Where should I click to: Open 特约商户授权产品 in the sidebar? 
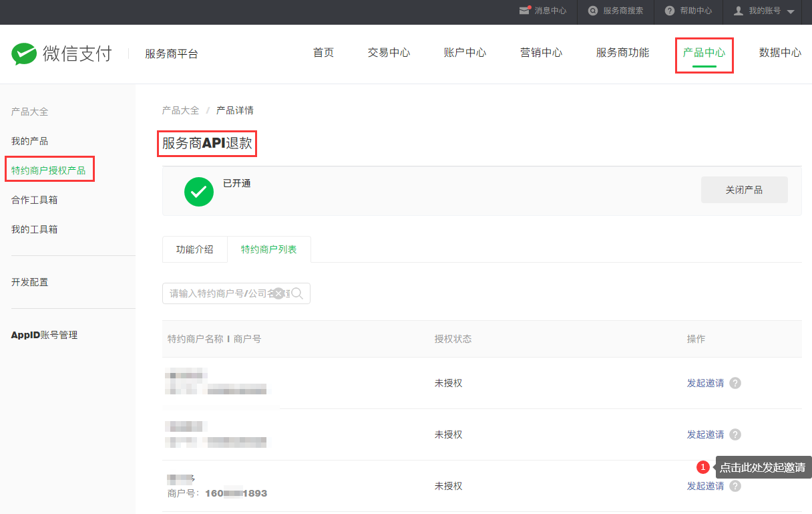[x=48, y=170]
